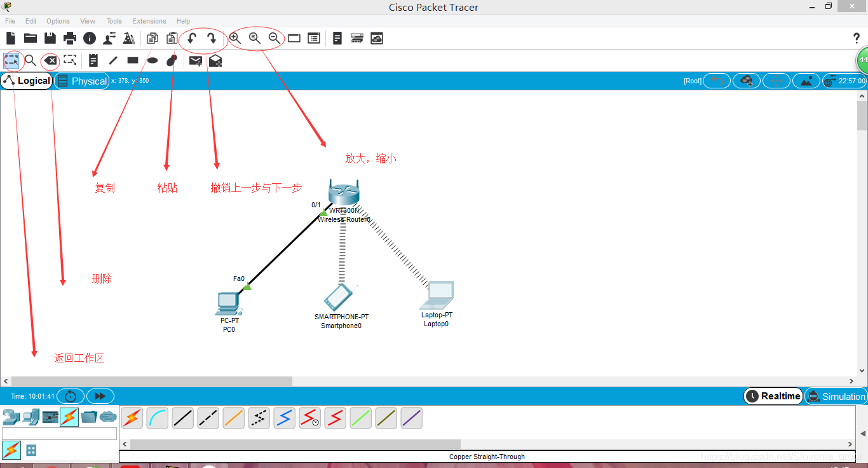Screen dimensions: 868x468
Task: Select the Draw Line tool
Action: tap(113, 60)
